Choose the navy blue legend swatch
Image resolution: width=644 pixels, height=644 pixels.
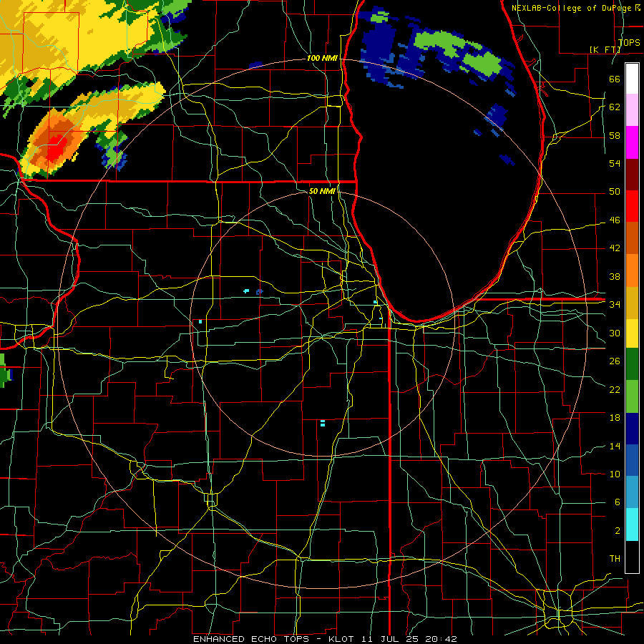[632, 429]
